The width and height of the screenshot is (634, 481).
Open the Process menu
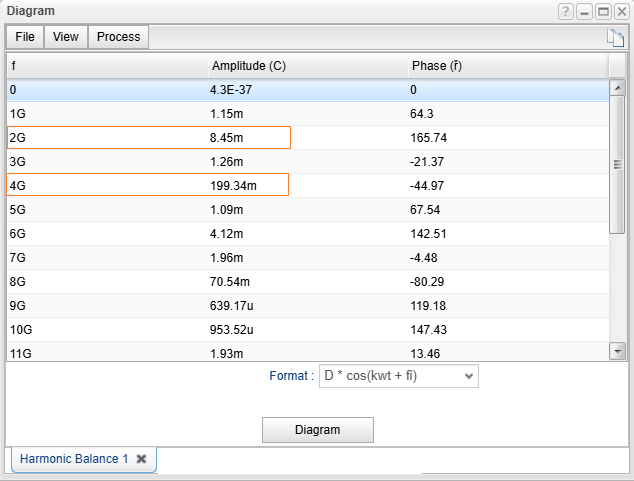119,37
